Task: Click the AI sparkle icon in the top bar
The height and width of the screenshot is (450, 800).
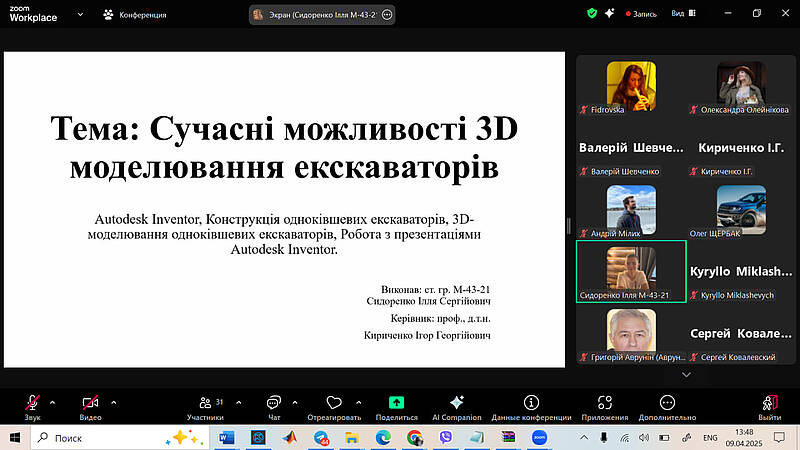Action: tap(610, 14)
